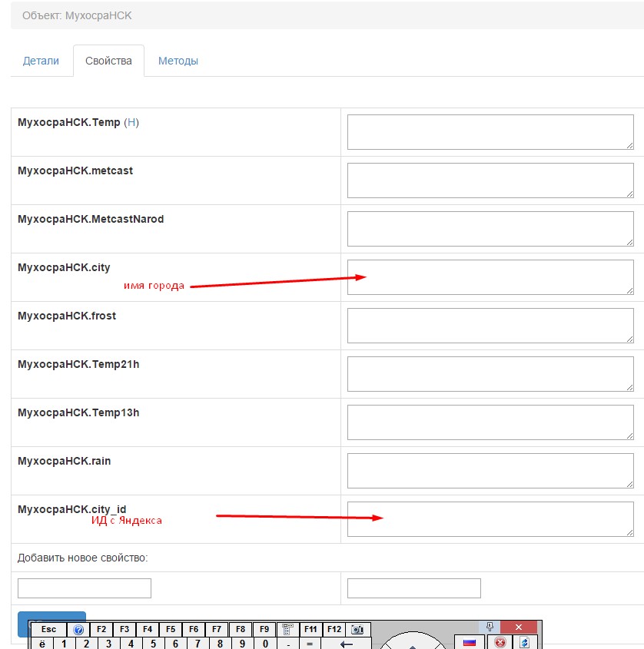Open the Детали tab
The width and height of the screenshot is (644, 649).
coord(41,61)
